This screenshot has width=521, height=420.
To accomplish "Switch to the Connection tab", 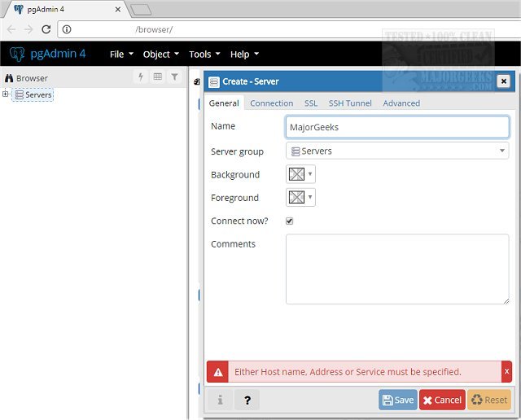I will pos(271,103).
